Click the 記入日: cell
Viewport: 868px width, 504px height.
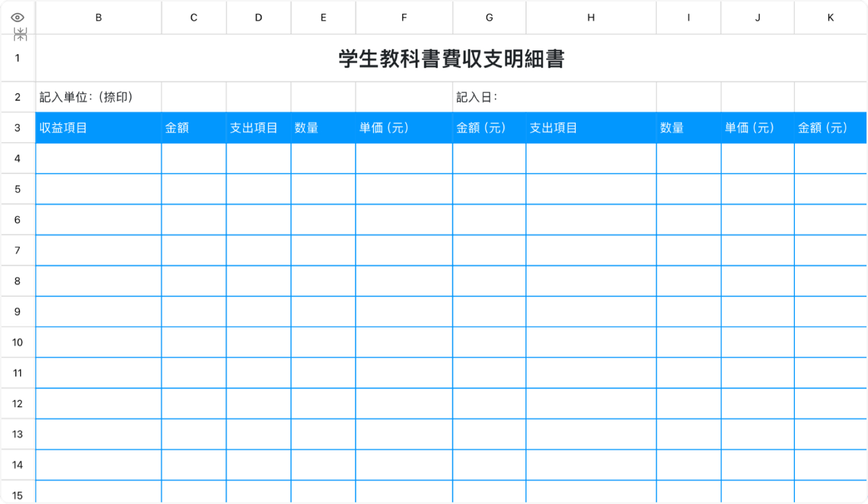555,97
